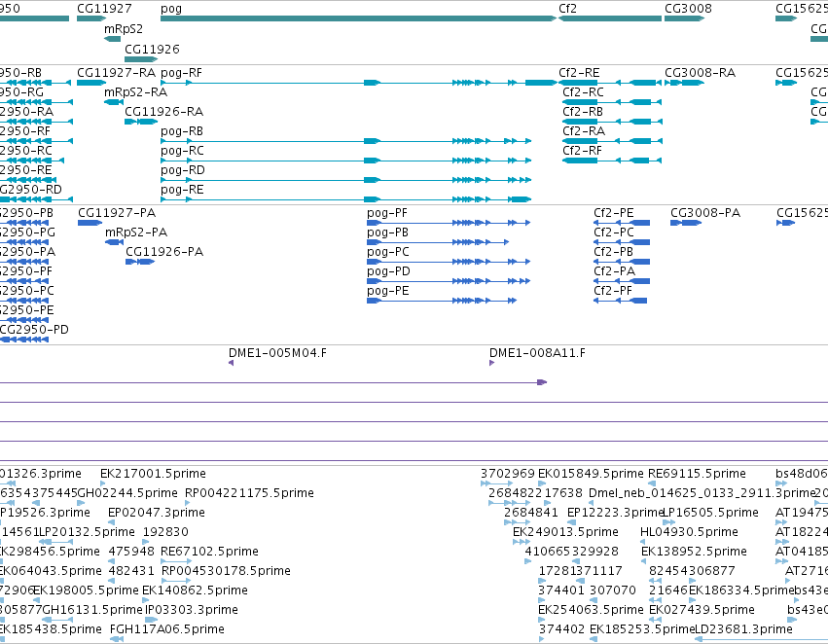Click EST RE69115.5prime
828x644 pixels.
697,474
